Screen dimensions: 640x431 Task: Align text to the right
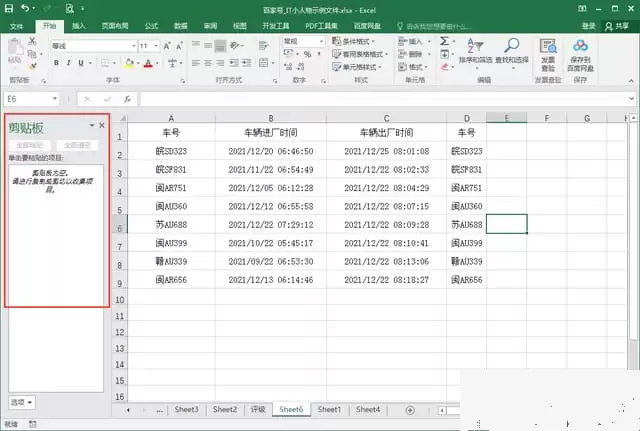220,63
